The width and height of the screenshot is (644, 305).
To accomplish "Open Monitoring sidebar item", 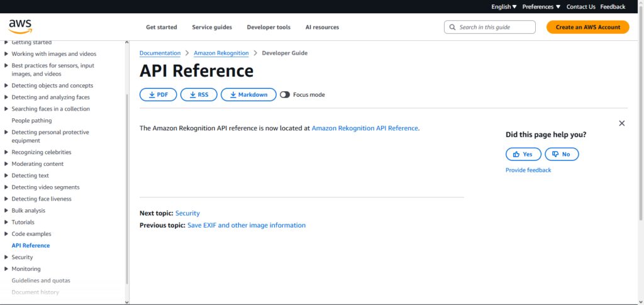I will tap(26, 269).
